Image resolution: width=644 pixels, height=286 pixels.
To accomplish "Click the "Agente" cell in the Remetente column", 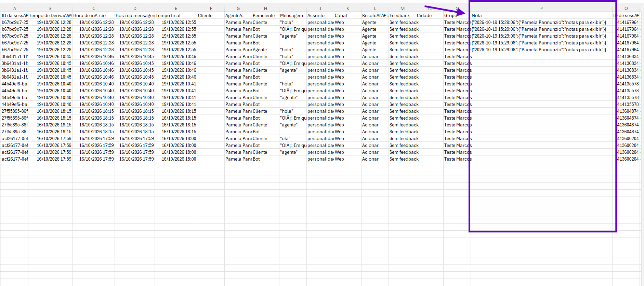I will (266, 50).
